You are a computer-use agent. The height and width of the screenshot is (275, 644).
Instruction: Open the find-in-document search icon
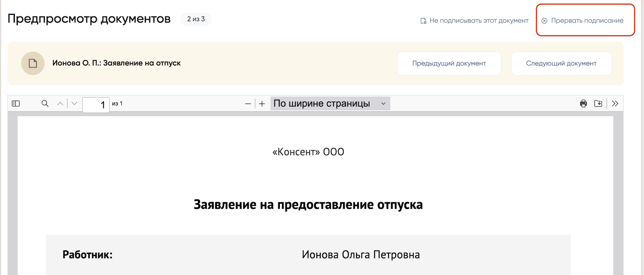[45, 104]
